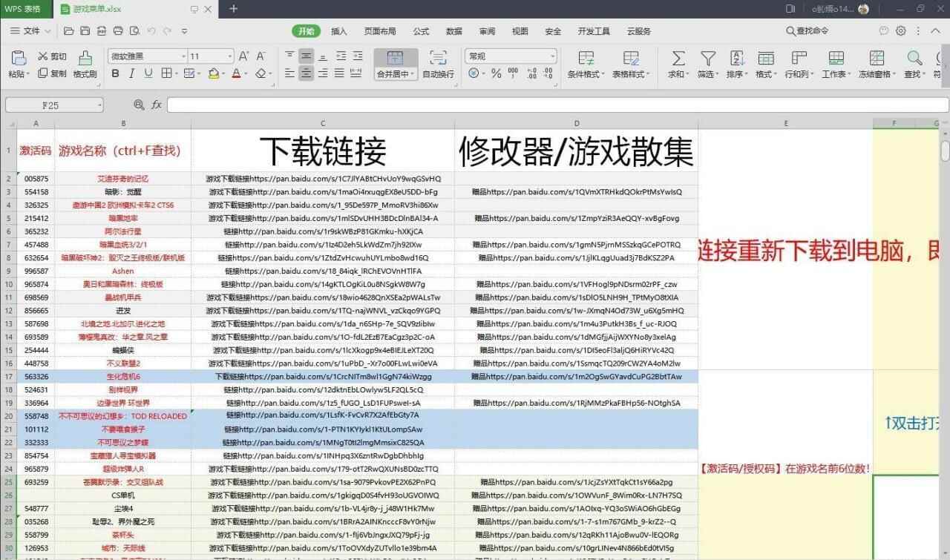Click the 查找命令 search command box
The width and height of the screenshot is (950, 560).
807,31
